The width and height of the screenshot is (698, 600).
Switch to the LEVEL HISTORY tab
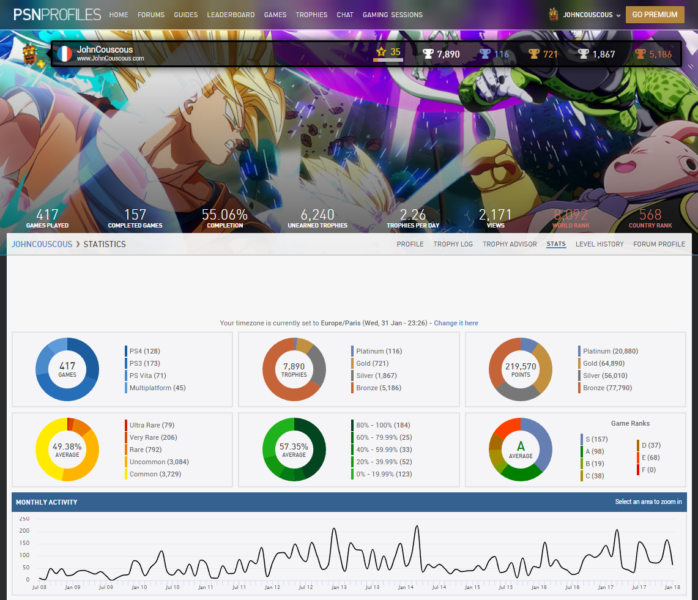pyautogui.click(x=599, y=244)
